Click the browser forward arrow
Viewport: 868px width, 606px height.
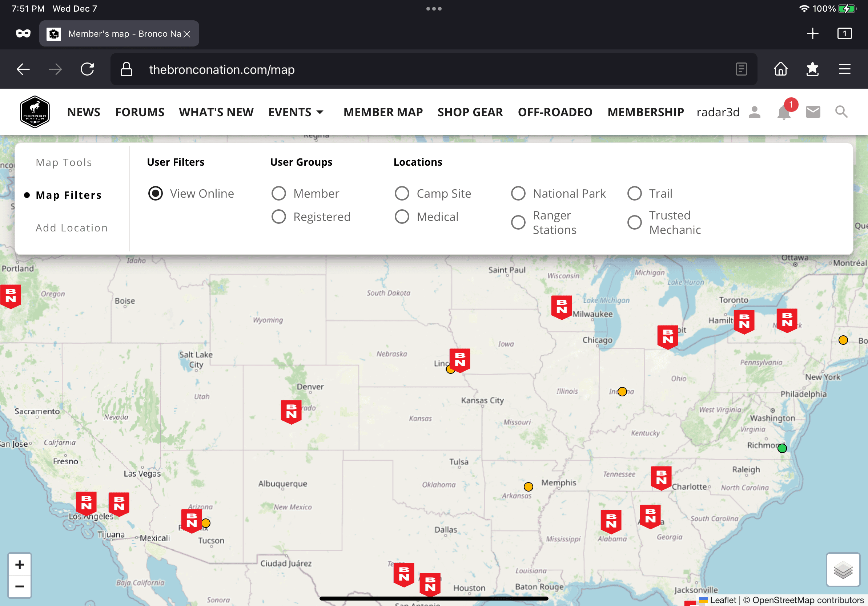(55, 69)
